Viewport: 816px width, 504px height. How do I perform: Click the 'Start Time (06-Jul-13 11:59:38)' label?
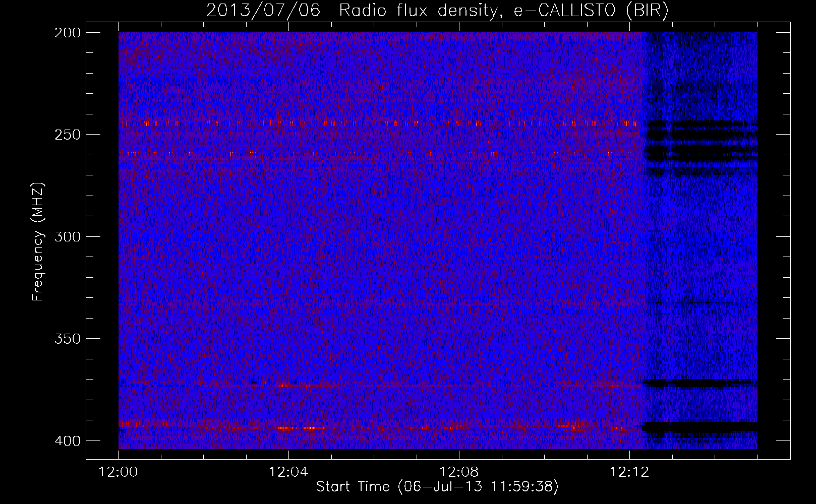pyautogui.click(x=437, y=487)
